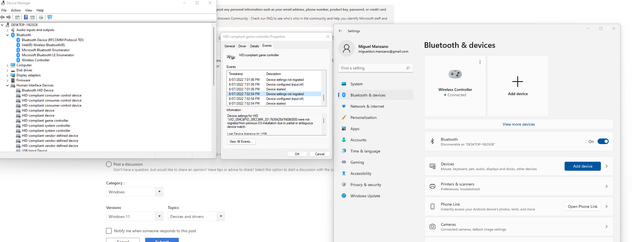Click the Back arrow in Device Manager toolbar

(x=3, y=17)
